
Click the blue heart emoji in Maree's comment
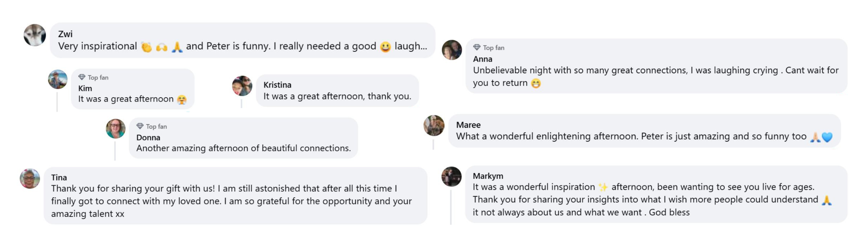point(827,137)
